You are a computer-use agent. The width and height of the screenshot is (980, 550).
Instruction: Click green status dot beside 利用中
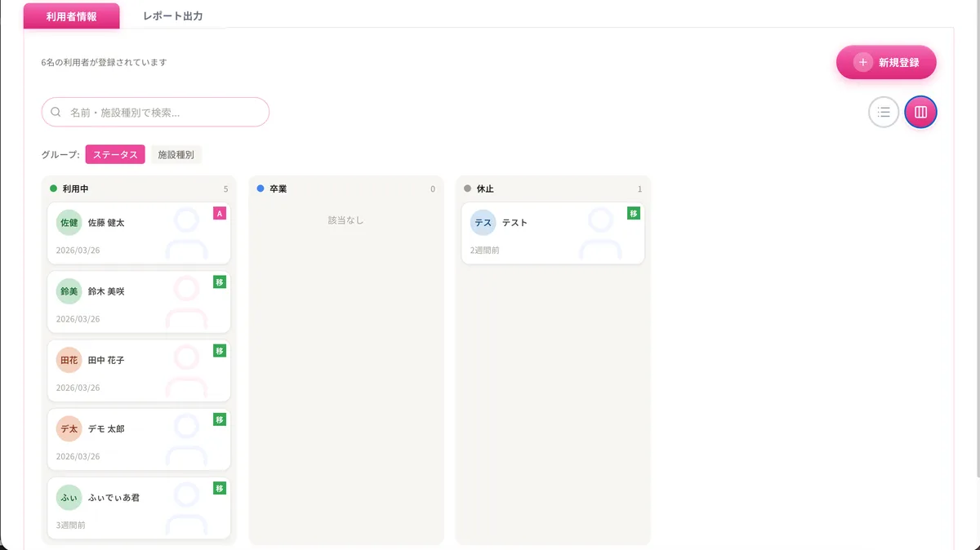coord(54,189)
